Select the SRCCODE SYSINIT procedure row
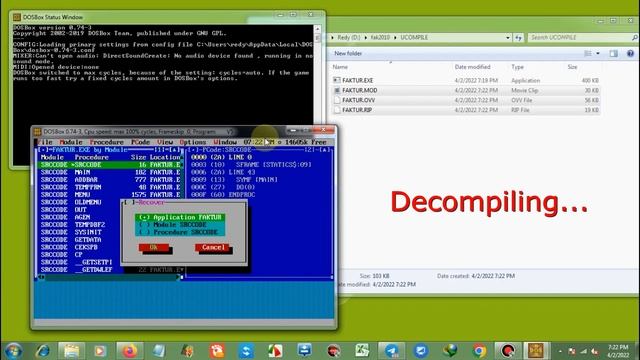 pos(80,232)
